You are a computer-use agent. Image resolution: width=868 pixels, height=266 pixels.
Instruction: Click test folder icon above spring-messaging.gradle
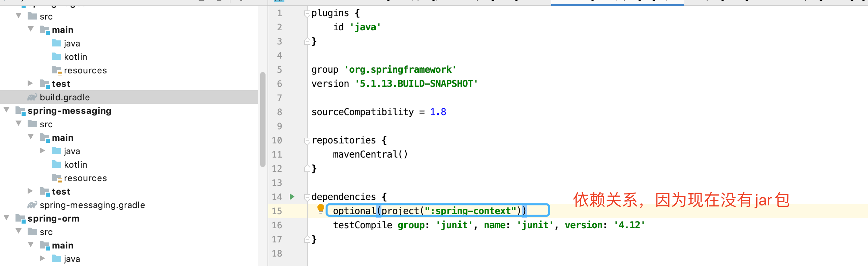point(44,192)
